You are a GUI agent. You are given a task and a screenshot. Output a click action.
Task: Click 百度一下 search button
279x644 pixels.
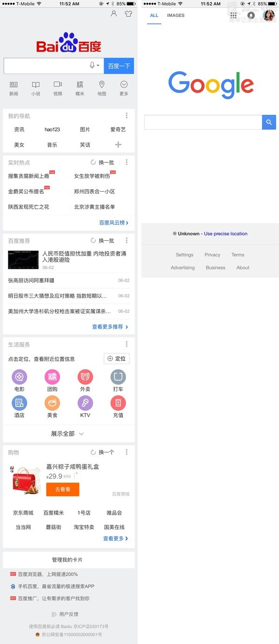coord(119,66)
